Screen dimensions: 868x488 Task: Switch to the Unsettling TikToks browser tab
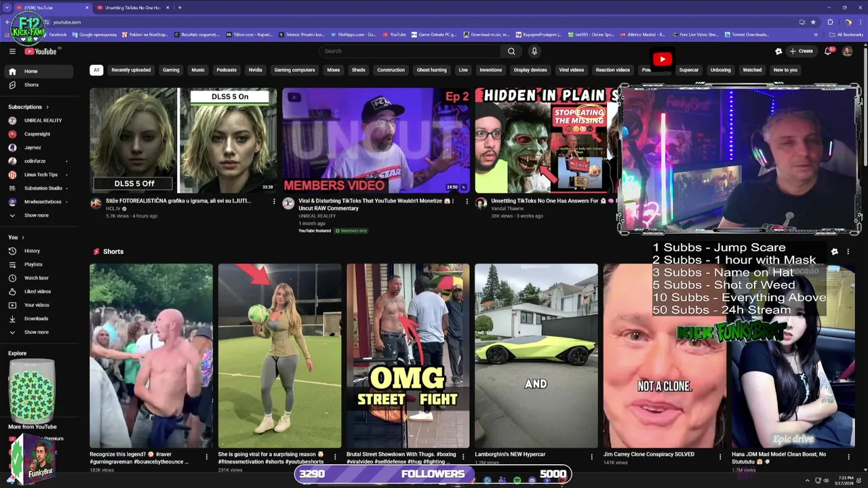132,7
